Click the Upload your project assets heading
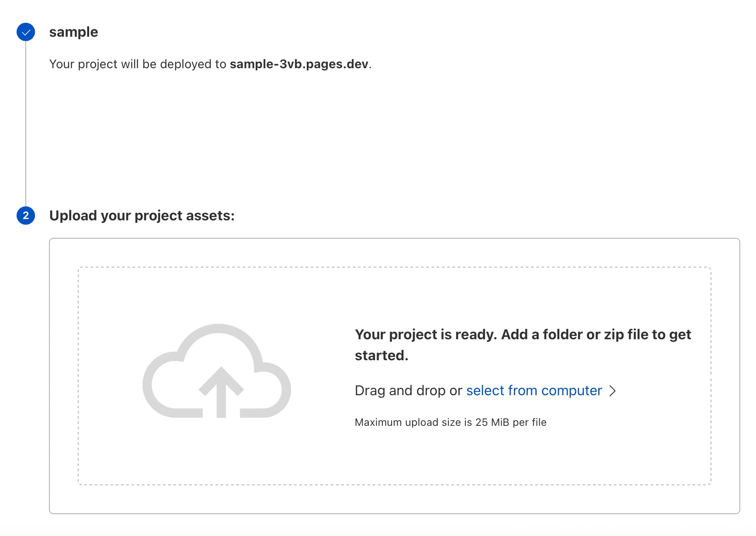Screen dimensions: 756x536 pyautogui.click(x=142, y=216)
